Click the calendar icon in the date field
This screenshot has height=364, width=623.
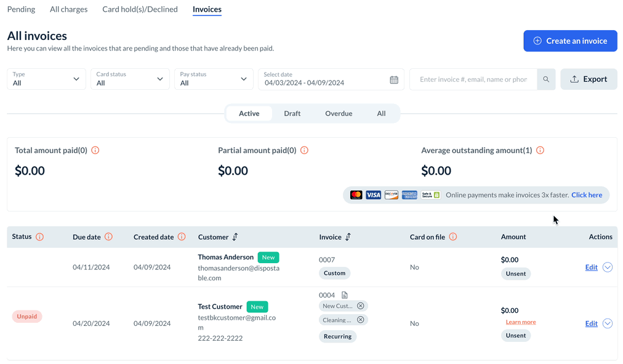[394, 80]
